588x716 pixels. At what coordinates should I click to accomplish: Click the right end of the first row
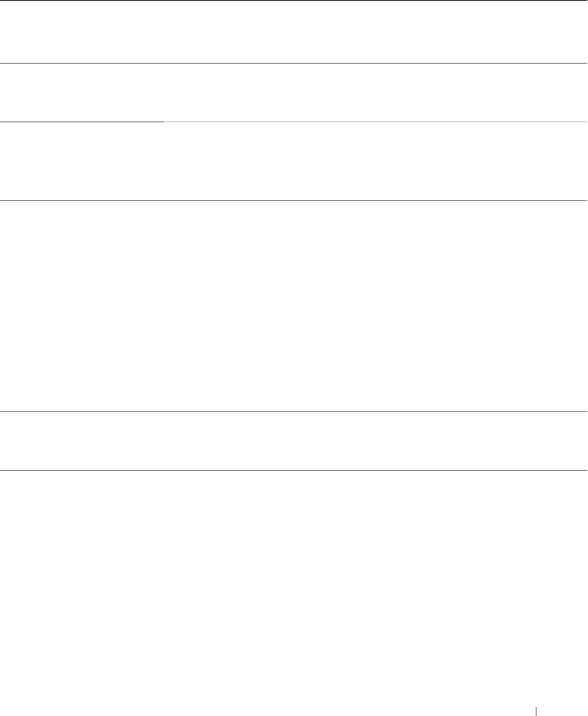(568, 31)
